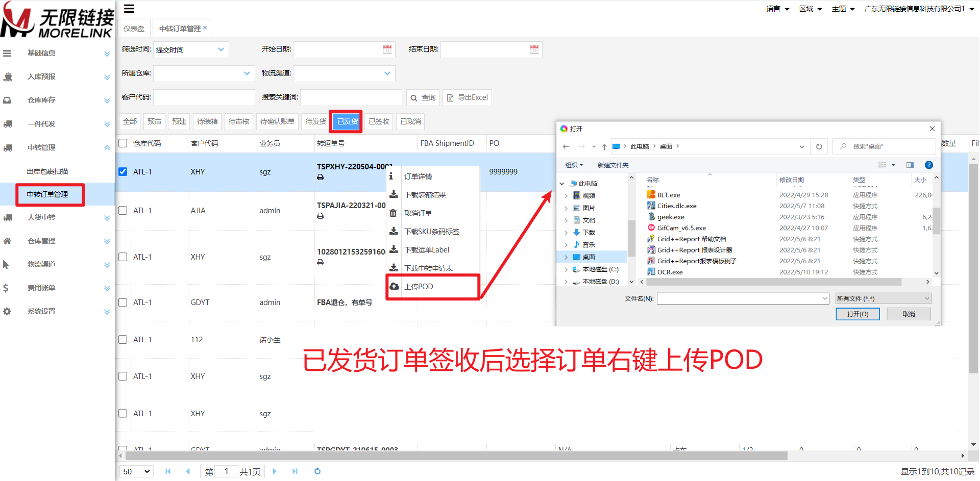Expand 基础信息 sidebar menu
The image size is (980, 481).
click(57, 53)
